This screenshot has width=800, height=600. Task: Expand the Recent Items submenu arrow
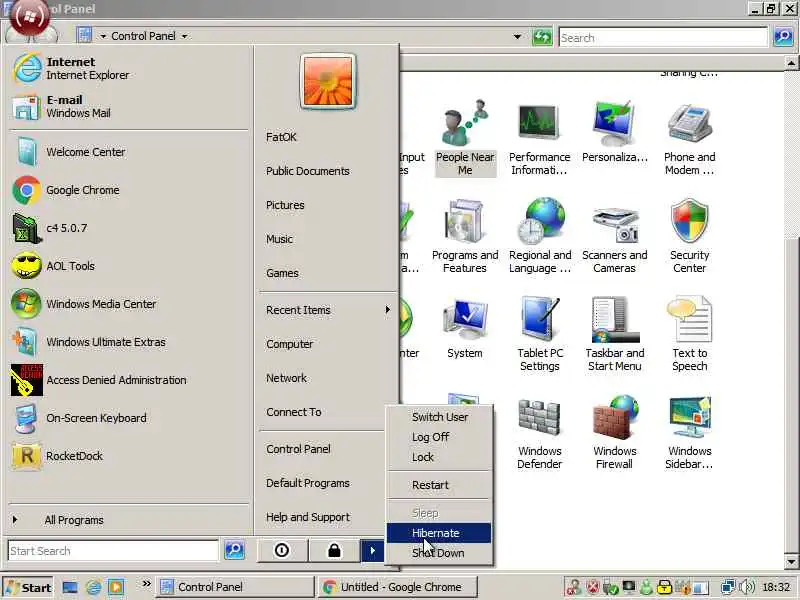388,310
